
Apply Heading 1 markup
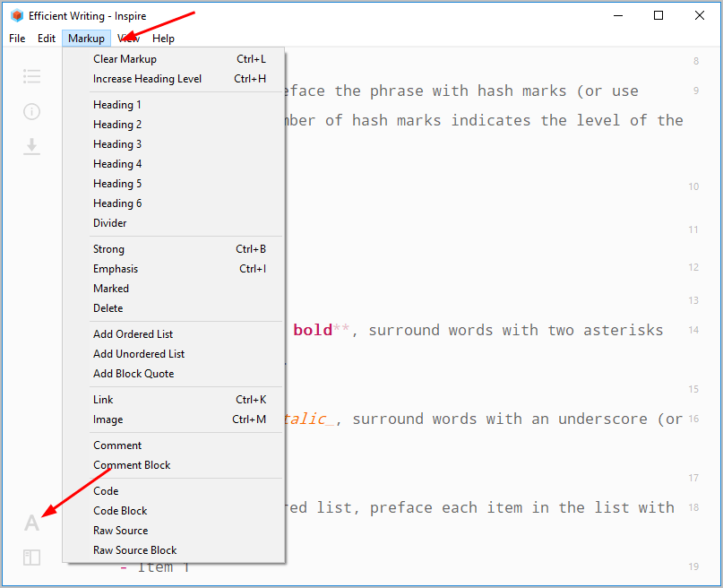click(174, 105)
